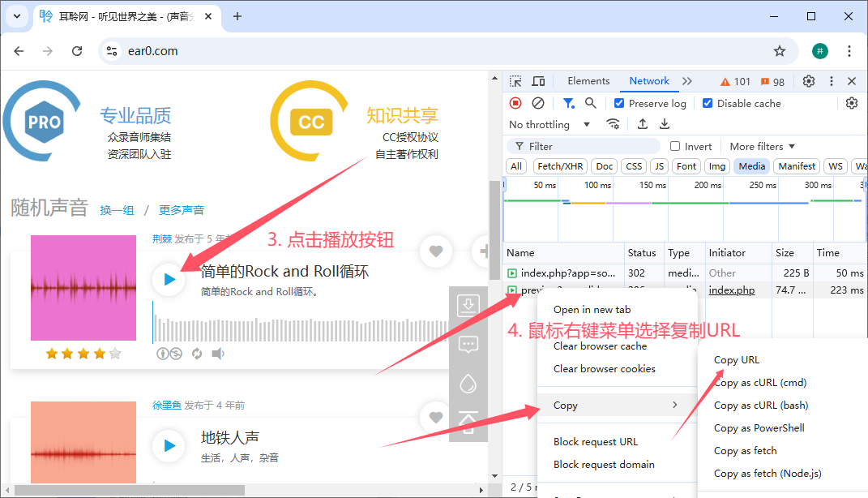Select Copy as cURL (bash)
This screenshot has width=868, height=498.
(760, 405)
